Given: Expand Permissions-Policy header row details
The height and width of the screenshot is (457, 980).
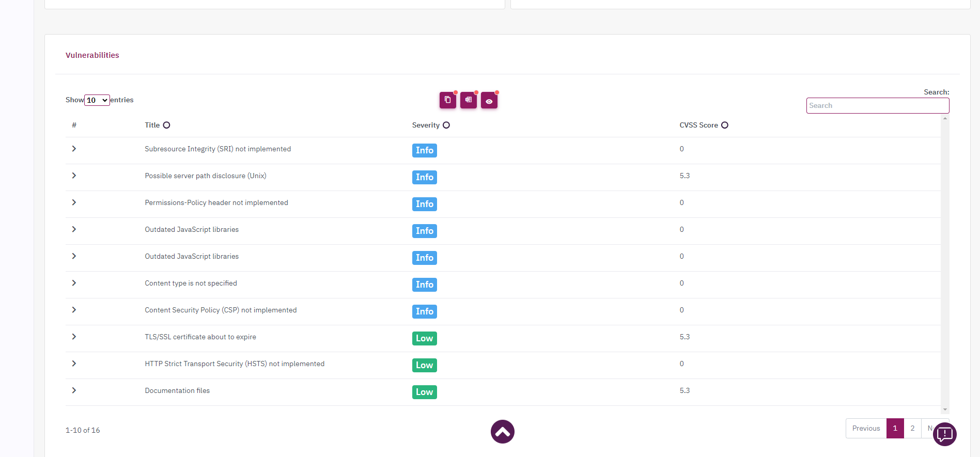Looking at the screenshot, I should pyautogui.click(x=74, y=202).
